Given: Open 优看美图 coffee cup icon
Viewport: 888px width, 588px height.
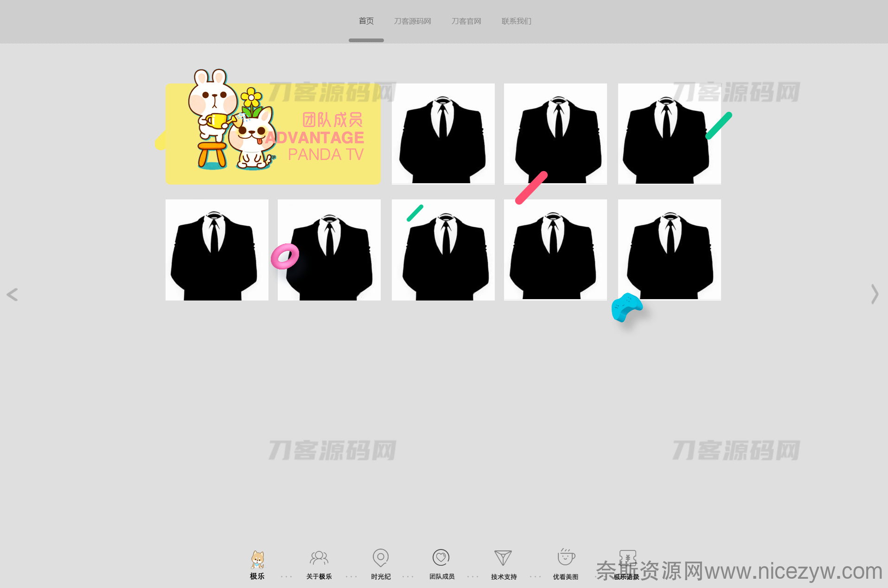Looking at the screenshot, I should [566, 557].
